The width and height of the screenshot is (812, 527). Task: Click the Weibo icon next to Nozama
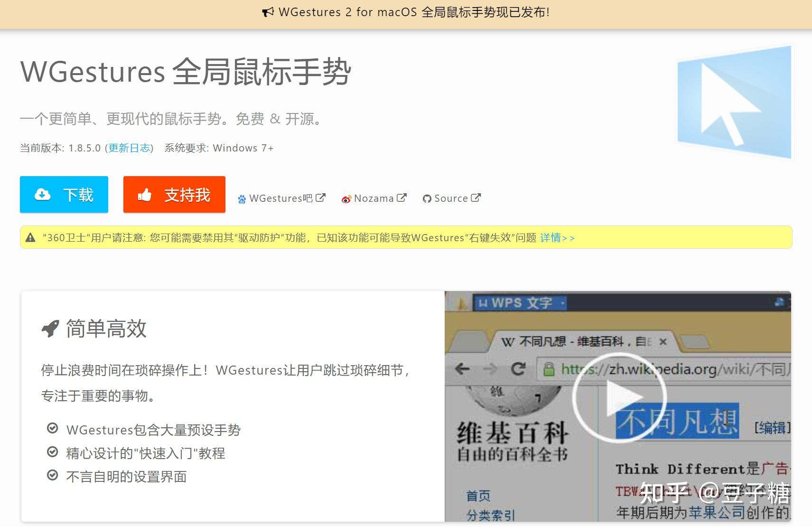pos(347,198)
